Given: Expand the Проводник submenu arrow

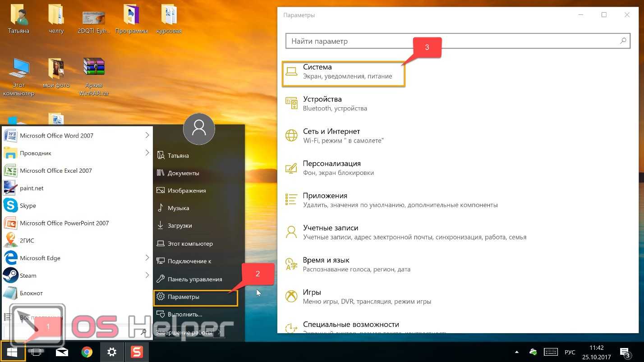Looking at the screenshot, I should coord(147,153).
